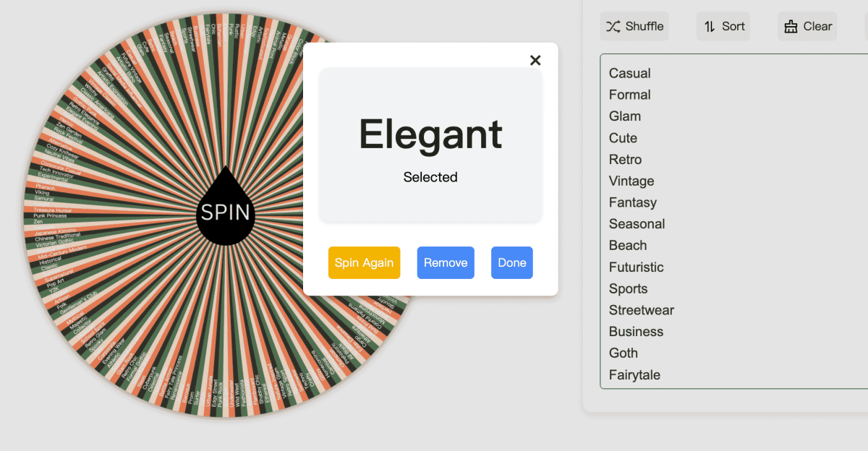
Task: Click the Shuffle button to randomize entries
Action: (x=634, y=26)
